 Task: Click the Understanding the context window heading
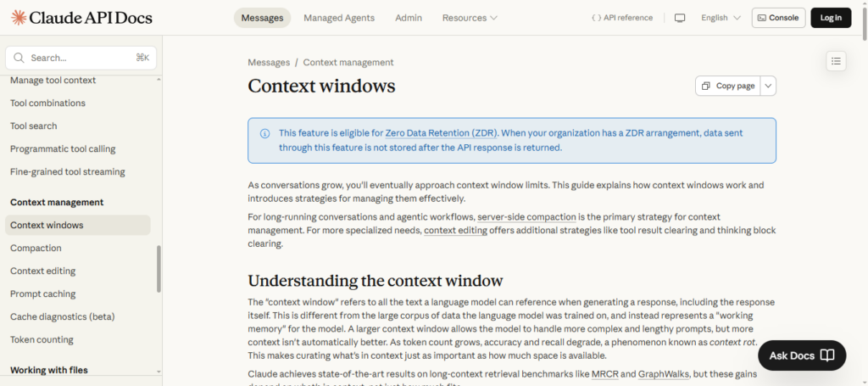[376, 281]
